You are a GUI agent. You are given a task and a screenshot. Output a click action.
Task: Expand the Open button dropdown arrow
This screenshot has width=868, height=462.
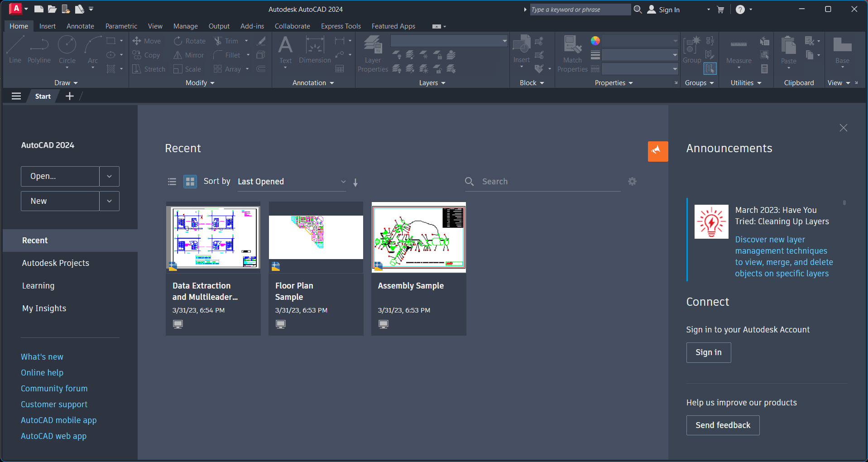[x=109, y=176]
